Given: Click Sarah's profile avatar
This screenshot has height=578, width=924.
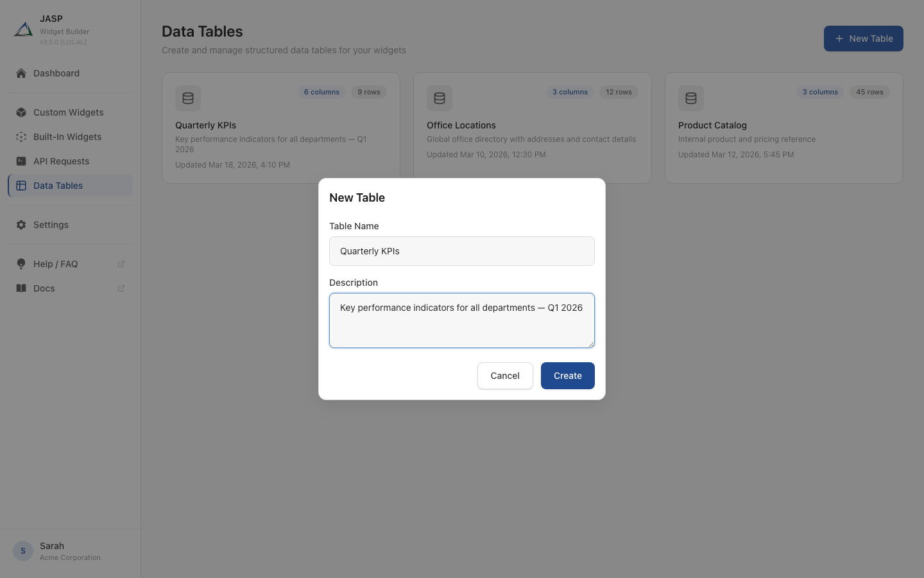Looking at the screenshot, I should click(x=22, y=551).
